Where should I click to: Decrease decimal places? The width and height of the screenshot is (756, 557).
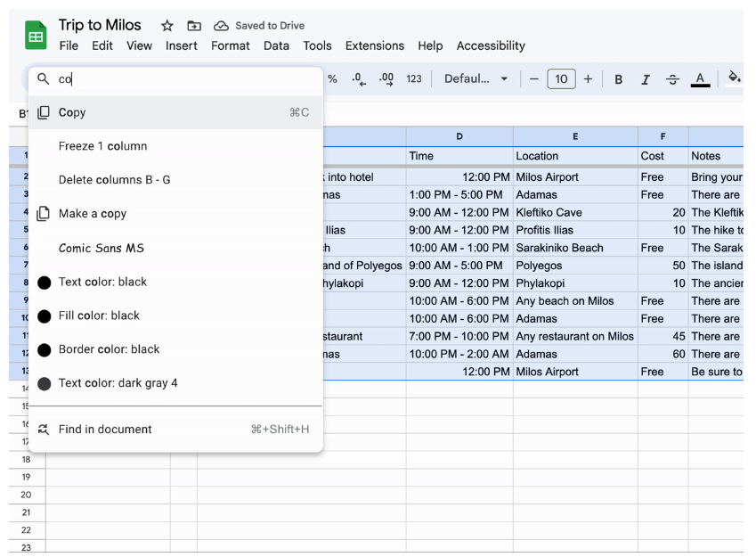(x=359, y=78)
